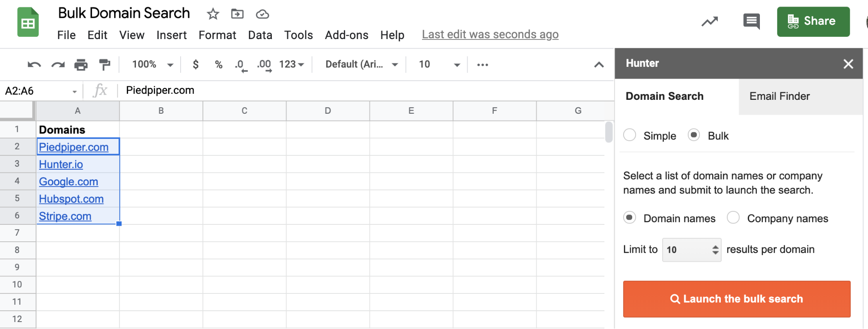
Task: Open the Default (Arial) font dropdown
Action: point(362,64)
